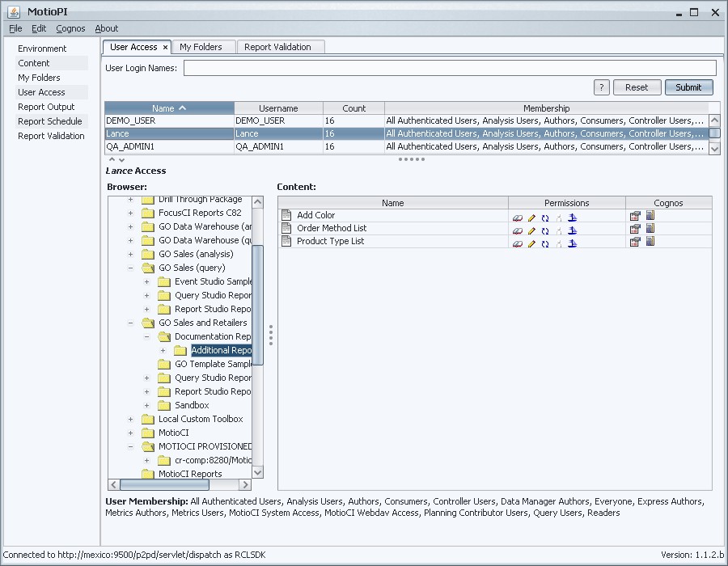Open the Cognos studio icon for Add Color
Image resolution: width=728 pixels, height=566 pixels.
(x=650, y=215)
